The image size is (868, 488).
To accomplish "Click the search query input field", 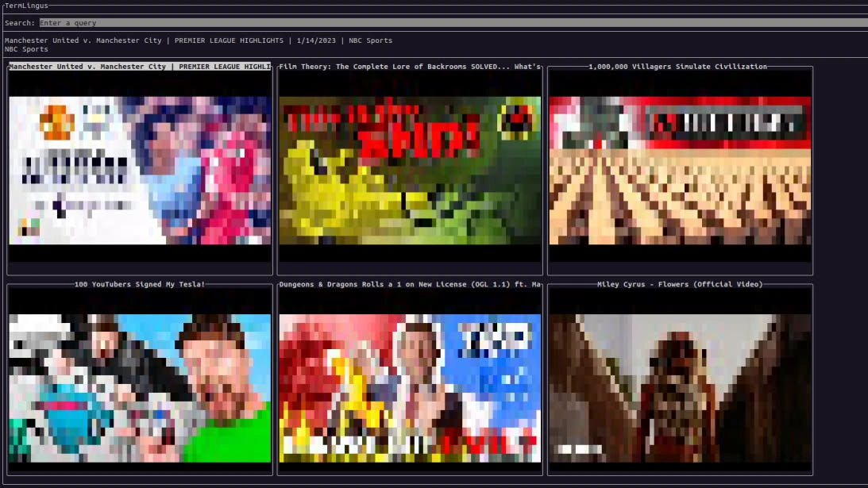I will pos(453,23).
